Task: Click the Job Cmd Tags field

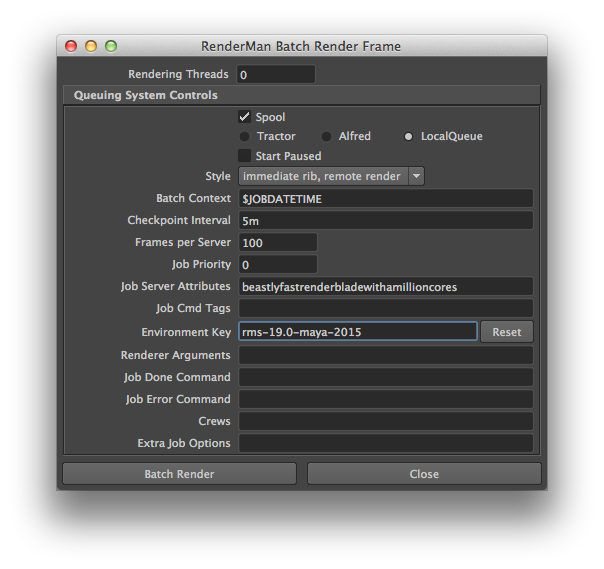Action: click(x=386, y=309)
